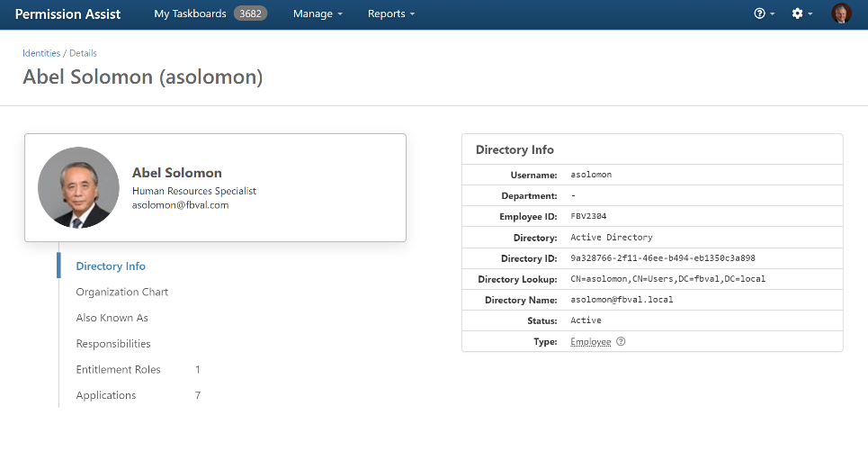Viewport: 868px width, 460px height.
Task: Go back to Identities via breadcrumb
Action: coord(41,53)
